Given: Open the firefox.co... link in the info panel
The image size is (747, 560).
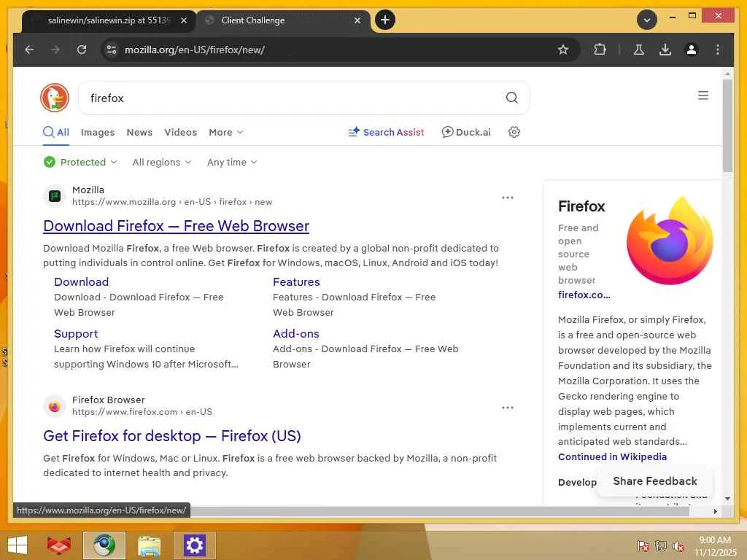Looking at the screenshot, I should pos(584,295).
